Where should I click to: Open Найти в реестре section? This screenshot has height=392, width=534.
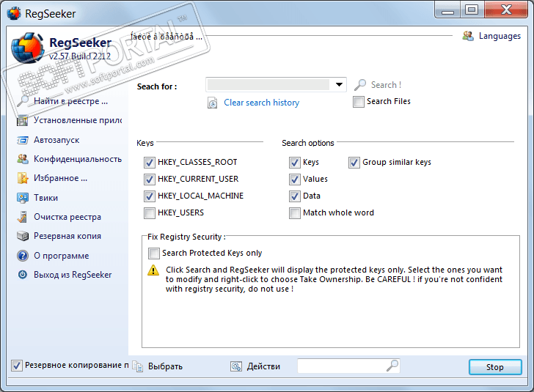pos(70,101)
